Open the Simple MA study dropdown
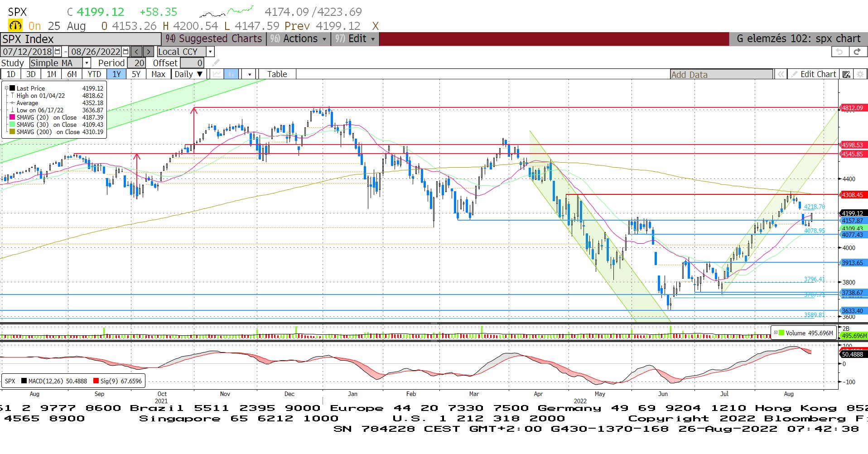 pyautogui.click(x=87, y=63)
